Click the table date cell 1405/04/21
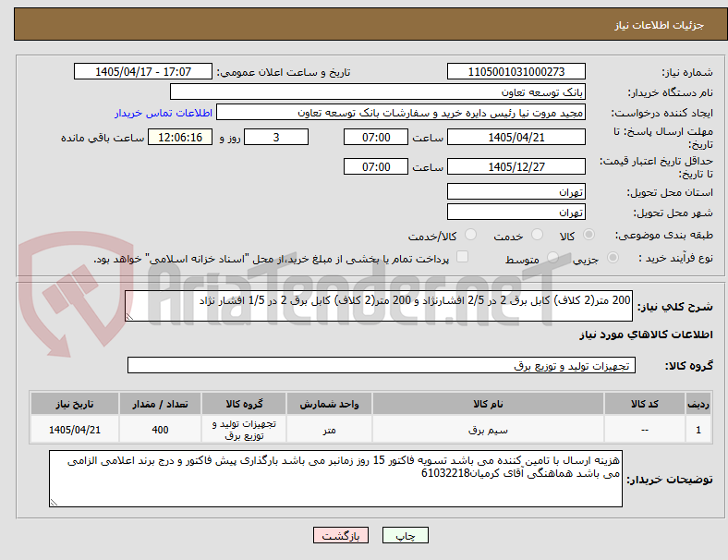Viewport: 728px width, 560px height. click(x=75, y=430)
